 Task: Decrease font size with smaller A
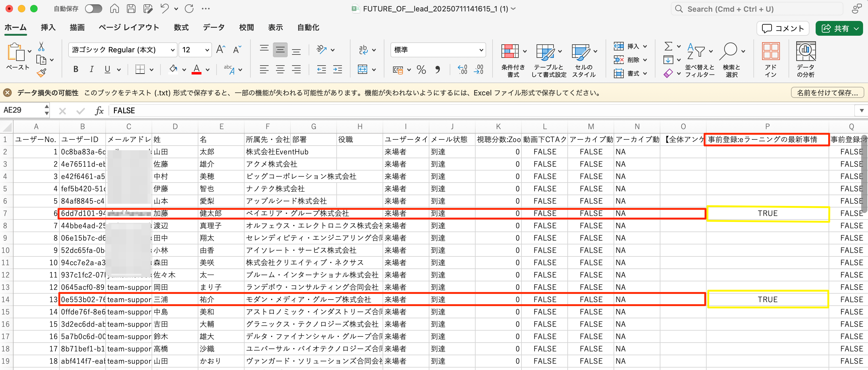point(237,50)
